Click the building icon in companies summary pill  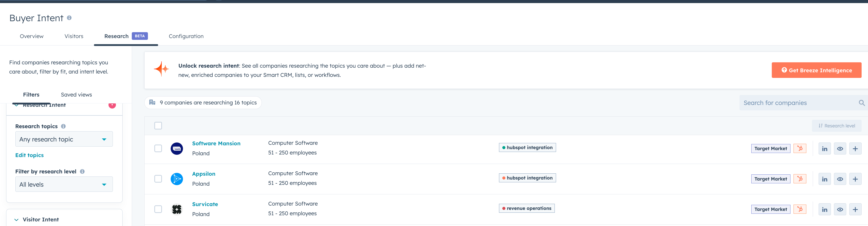[152, 102]
